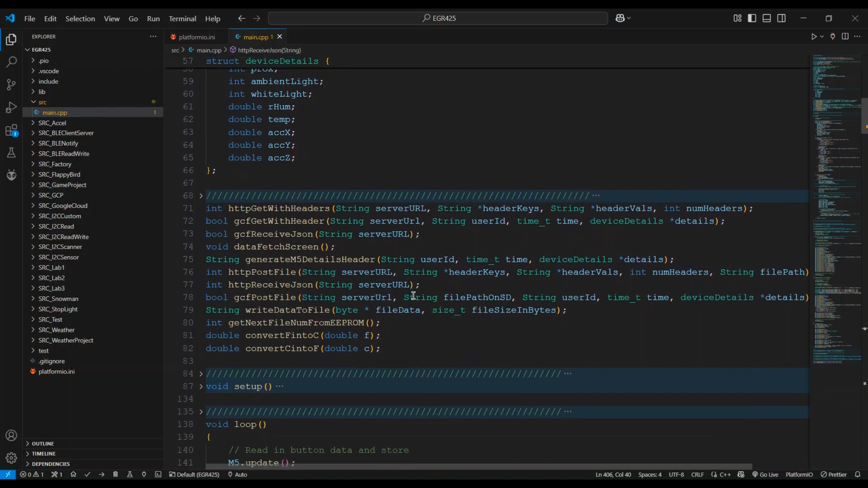Open the Extensions view
This screenshot has width=868, height=488.
coord(11,130)
